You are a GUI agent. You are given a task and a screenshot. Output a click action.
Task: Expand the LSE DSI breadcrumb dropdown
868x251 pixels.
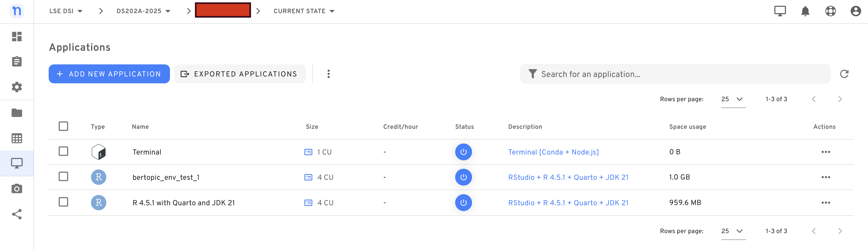(66, 11)
